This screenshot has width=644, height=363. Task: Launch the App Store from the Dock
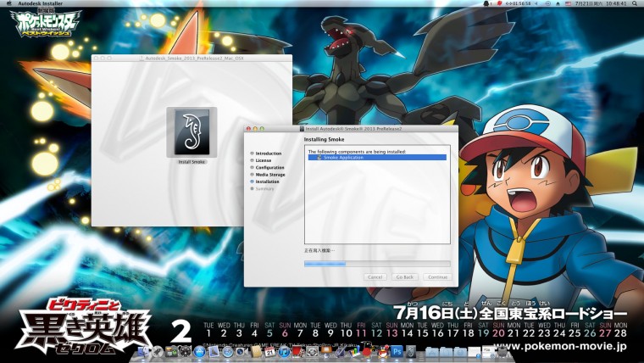pyautogui.click(x=199, y=351)
